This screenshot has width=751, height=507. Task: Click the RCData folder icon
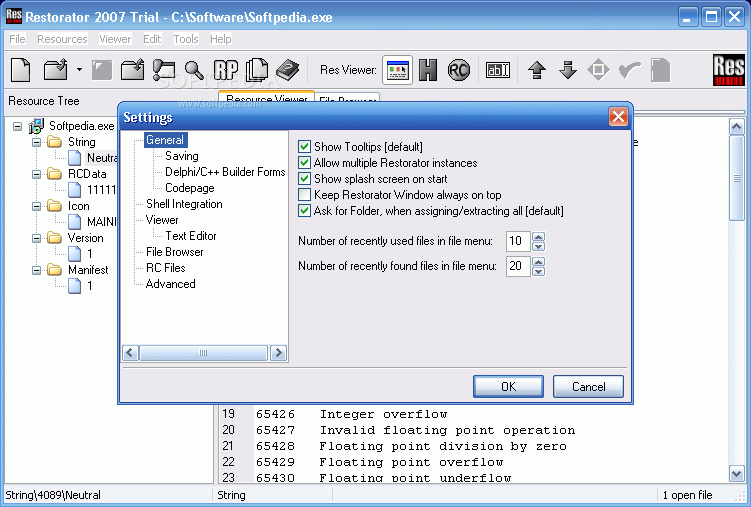tap(55, 174)
